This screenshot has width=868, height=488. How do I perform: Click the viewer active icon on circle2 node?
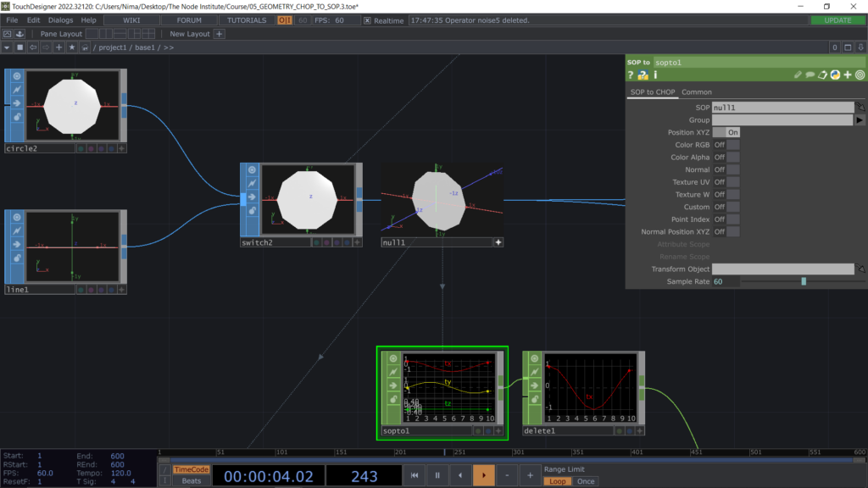point(17,75)
